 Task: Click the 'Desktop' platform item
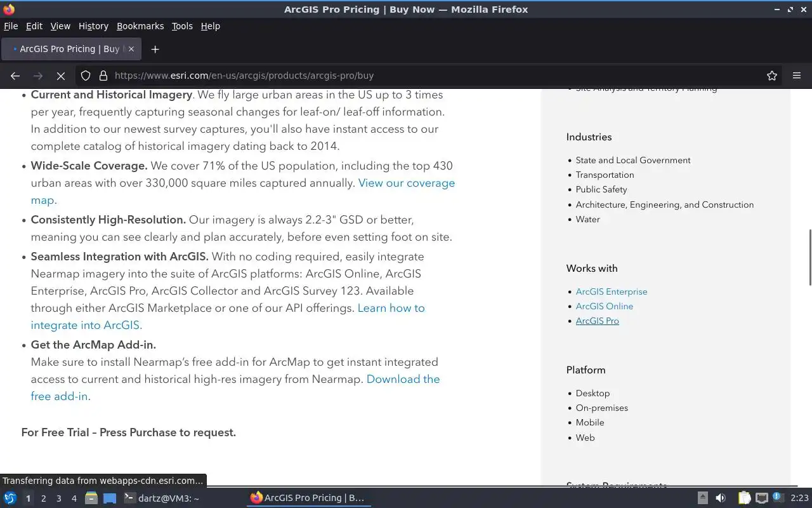coord(593,393)
